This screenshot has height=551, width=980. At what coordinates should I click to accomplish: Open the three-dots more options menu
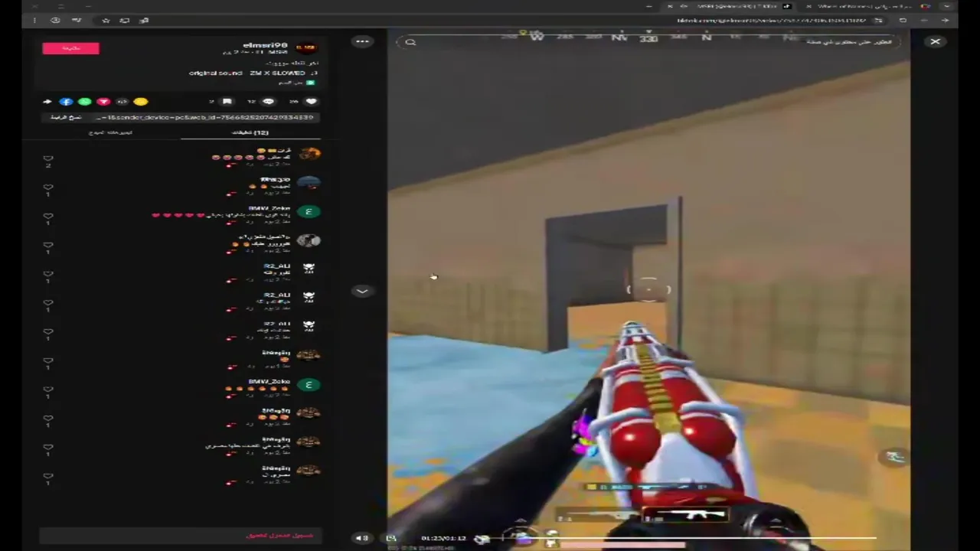[362, 41]
